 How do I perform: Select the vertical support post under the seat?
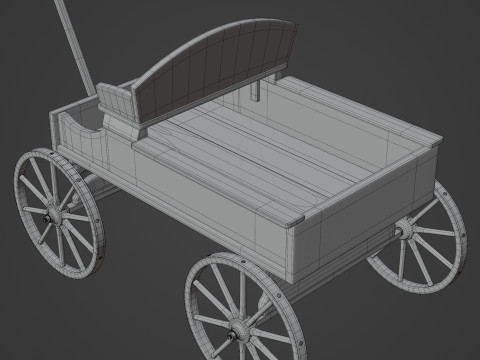(x=255, y=91)
